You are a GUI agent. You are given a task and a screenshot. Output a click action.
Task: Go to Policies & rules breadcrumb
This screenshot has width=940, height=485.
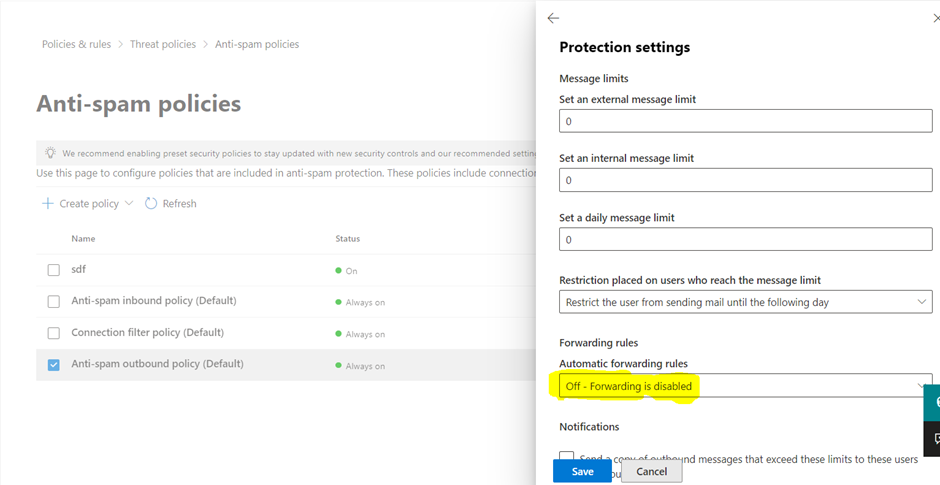[x=76, y=44]
